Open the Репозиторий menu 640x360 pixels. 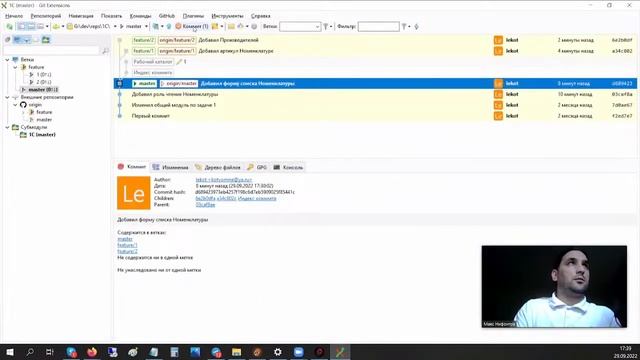[46, 16]
